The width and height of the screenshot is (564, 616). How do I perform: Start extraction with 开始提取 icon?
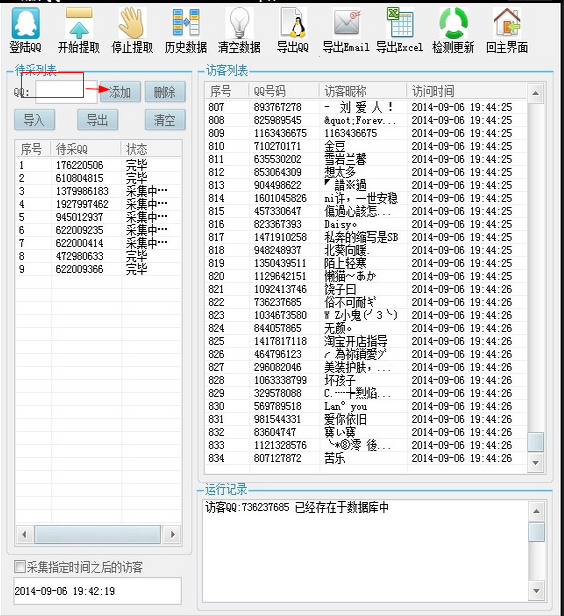pos(79,24)
